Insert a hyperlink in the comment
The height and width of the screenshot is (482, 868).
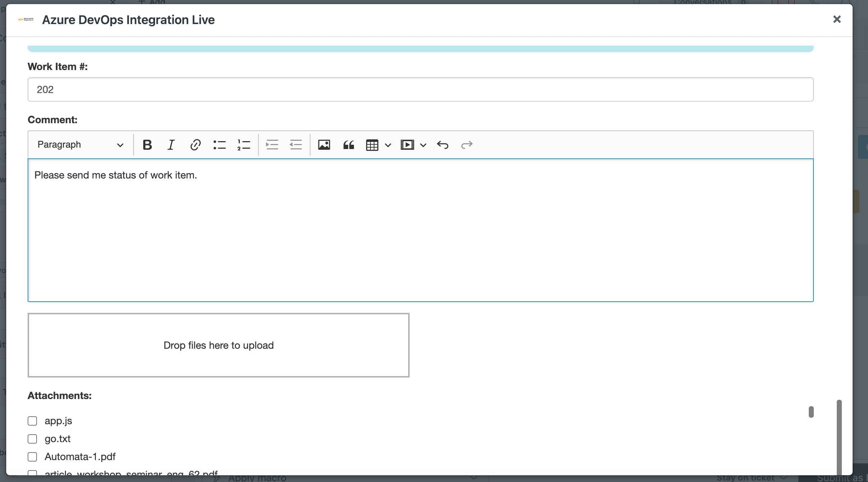[195, 145]
